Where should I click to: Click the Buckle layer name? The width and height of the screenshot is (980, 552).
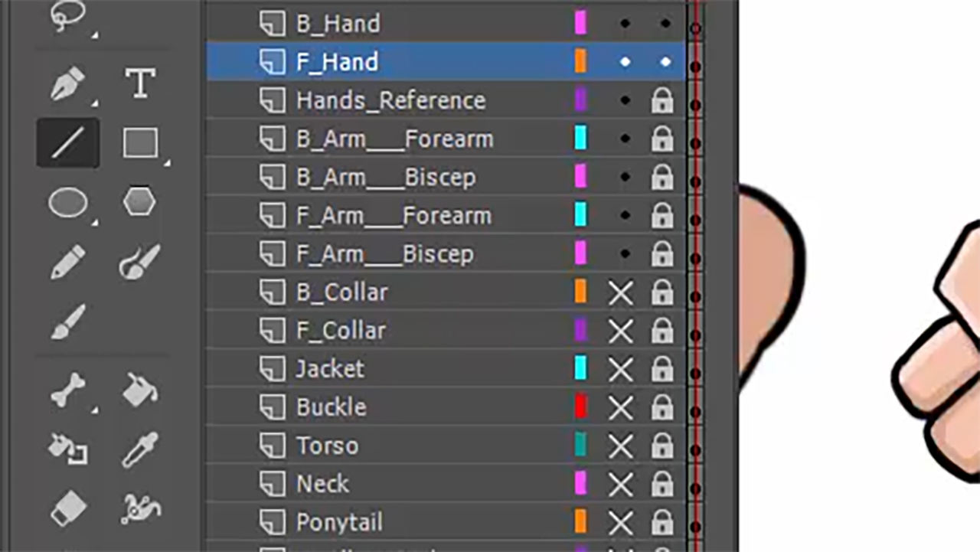pyautogui.click(x=331, y=407)
